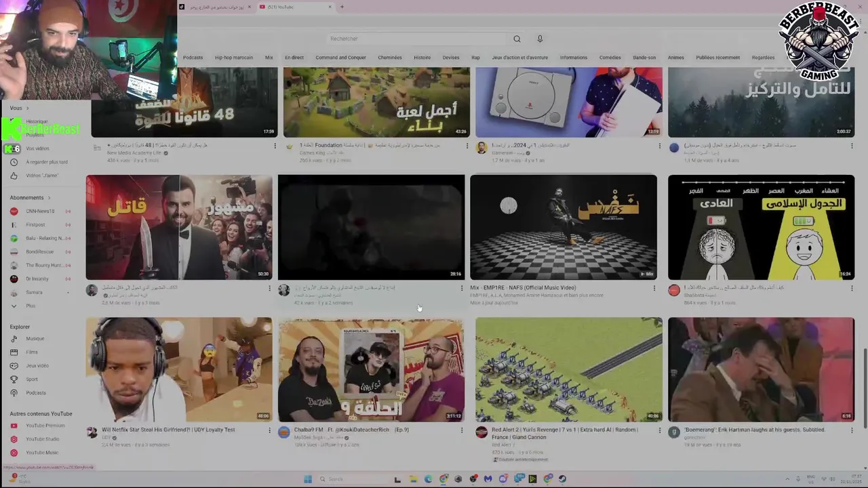Image resolution: width=868 pixels, height=488 pixels.
Task: Open Jeux vidéo in Explorer section
Action: tap(36, 366)
